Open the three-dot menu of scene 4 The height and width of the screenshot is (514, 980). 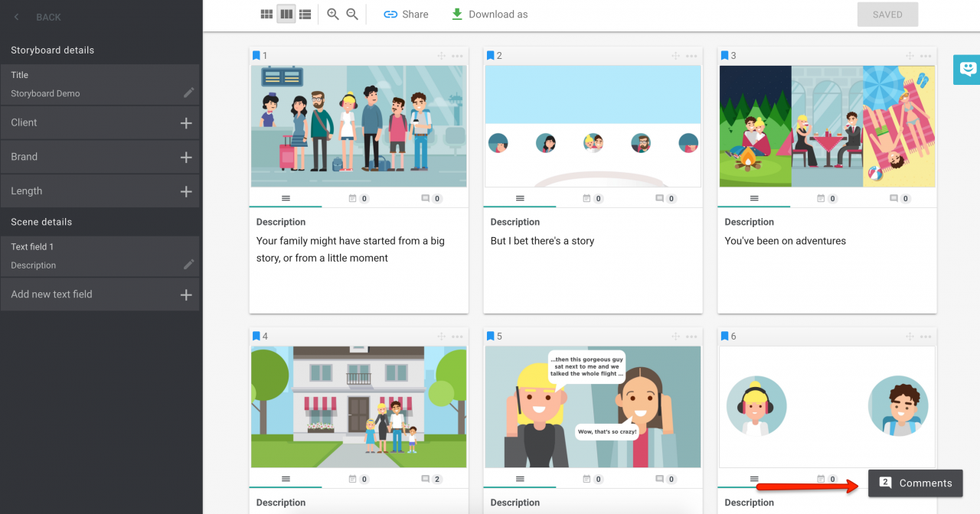click(457, 337)
